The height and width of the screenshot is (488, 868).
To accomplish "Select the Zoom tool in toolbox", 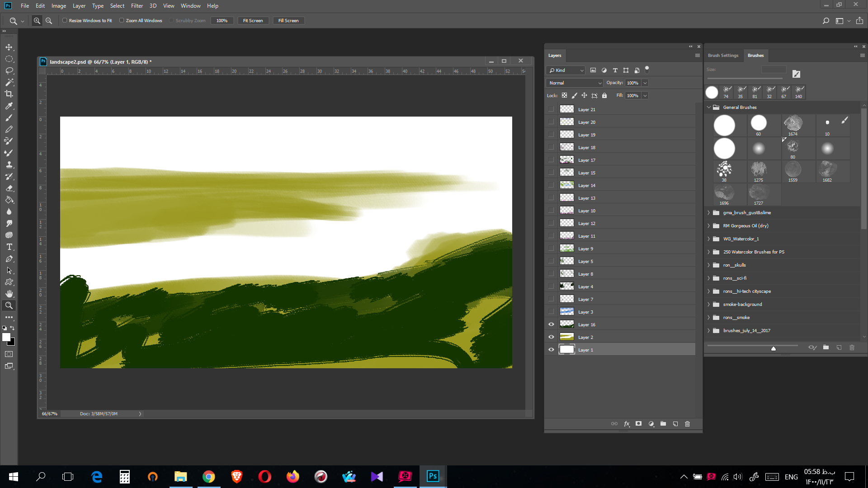I will [9, 305].
